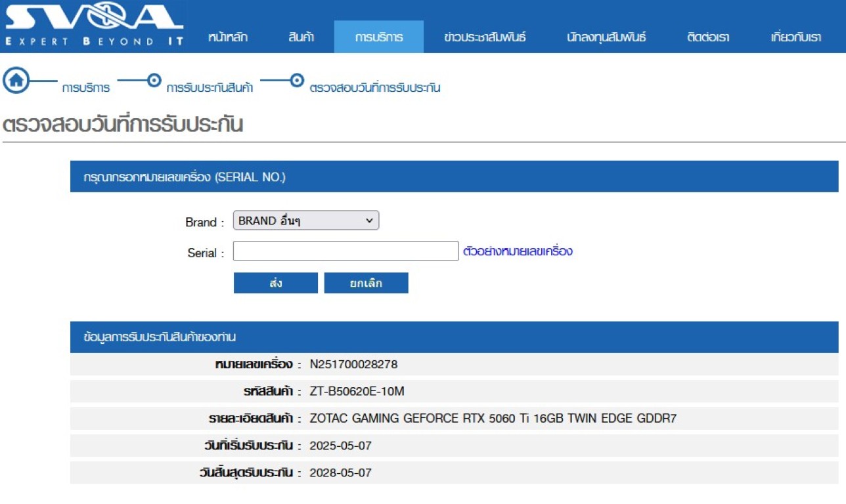Click the ZOTAC GAMING GEFORCE RTX description
Viewport: 846px width, 504px height.
493,419
